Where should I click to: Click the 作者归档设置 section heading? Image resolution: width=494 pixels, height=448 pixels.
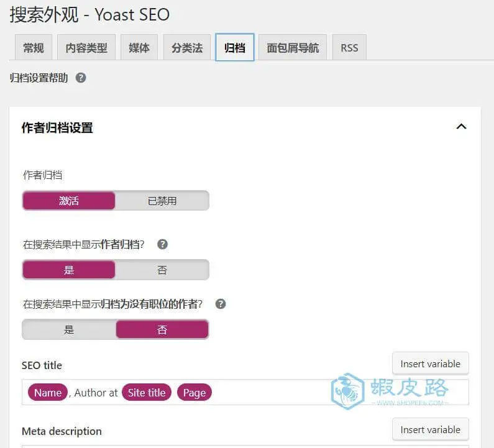point(57,127)
